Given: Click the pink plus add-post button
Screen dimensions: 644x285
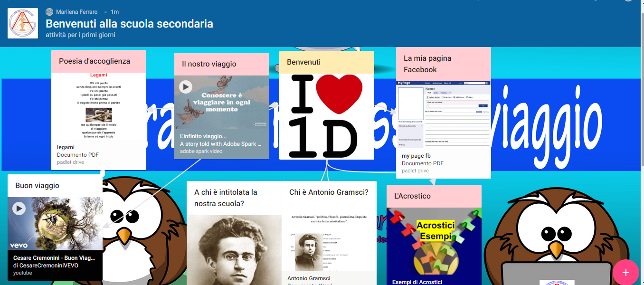Looking at the screenshot, I should coord(625,272).
